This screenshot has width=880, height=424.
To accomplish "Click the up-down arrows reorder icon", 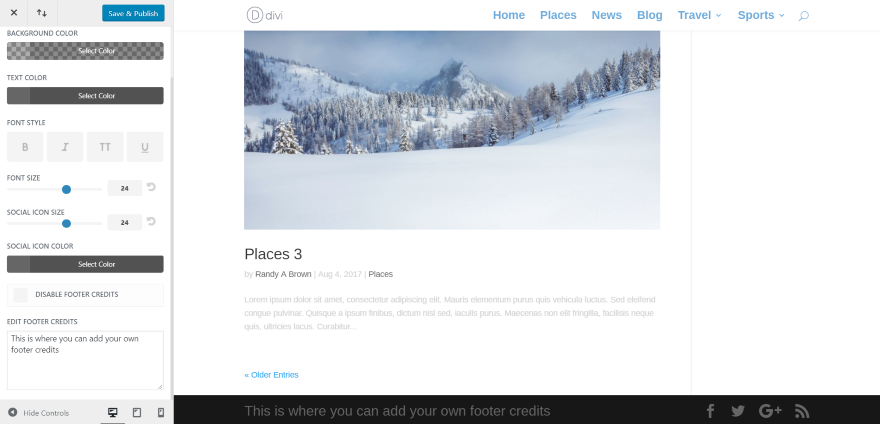I will pyautogui.click(x=42, y=13).
